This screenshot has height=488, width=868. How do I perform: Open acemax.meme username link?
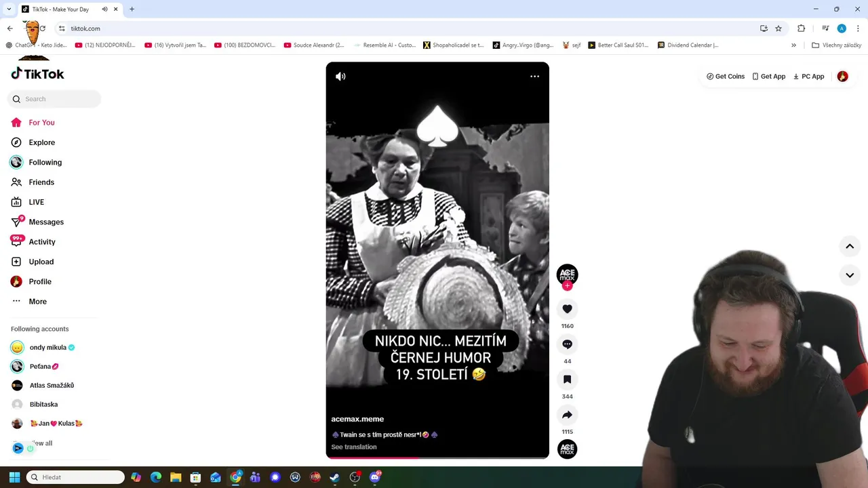pos(357,419)
